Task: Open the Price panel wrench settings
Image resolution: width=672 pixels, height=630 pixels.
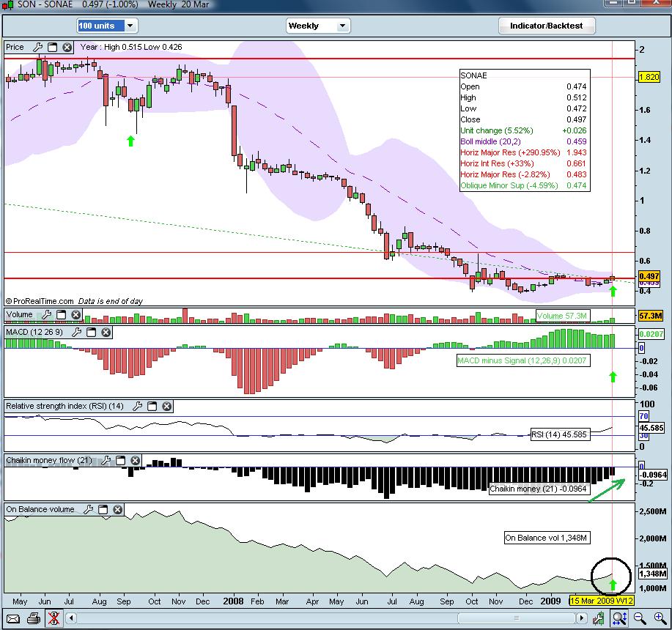Action: pyautogui.click(x=37, y=47)
